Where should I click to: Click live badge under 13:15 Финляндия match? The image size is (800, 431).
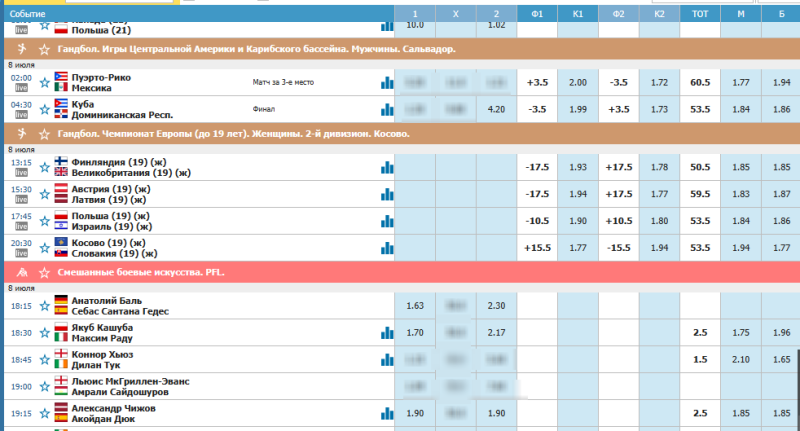coord(20,172)
